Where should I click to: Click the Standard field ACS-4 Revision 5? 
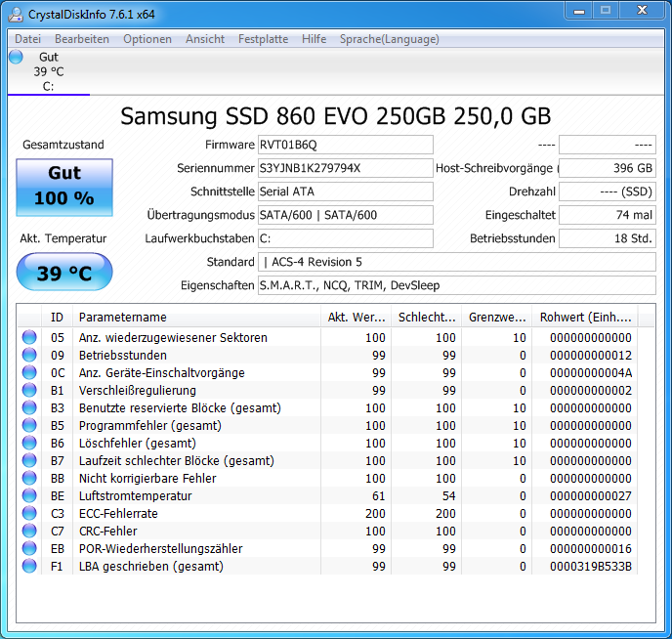point(457,262)
